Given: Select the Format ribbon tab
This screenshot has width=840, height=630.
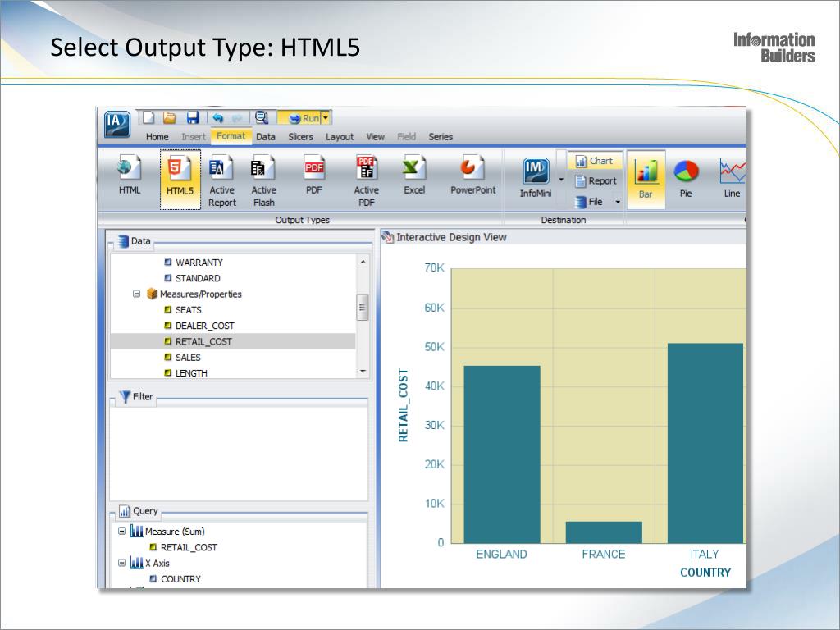Looking at the screenshot, I should click(231, 136).
